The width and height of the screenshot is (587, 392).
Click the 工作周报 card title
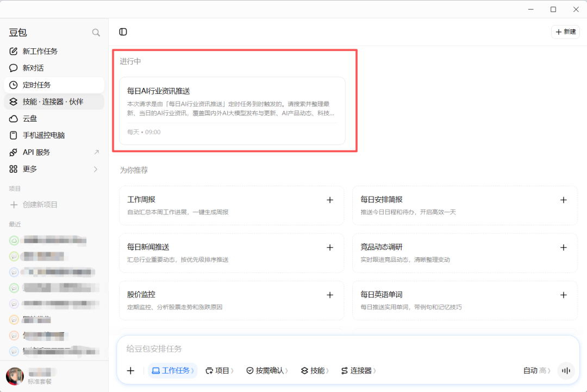click(141, 199)
